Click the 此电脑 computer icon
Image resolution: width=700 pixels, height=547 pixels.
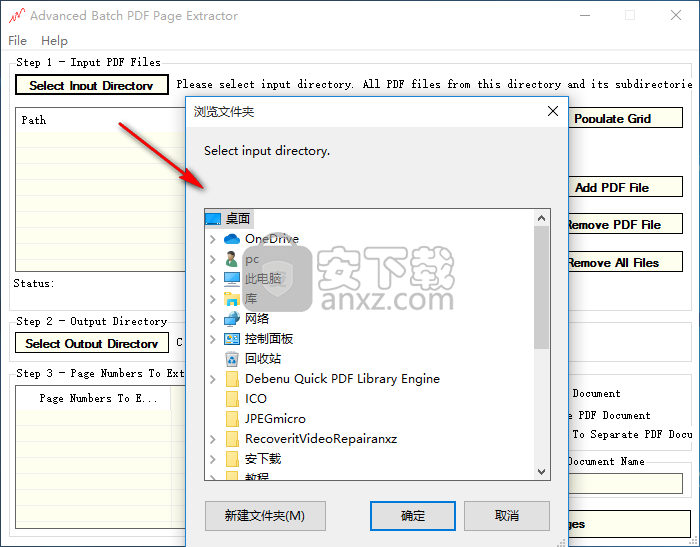[232, 279]
